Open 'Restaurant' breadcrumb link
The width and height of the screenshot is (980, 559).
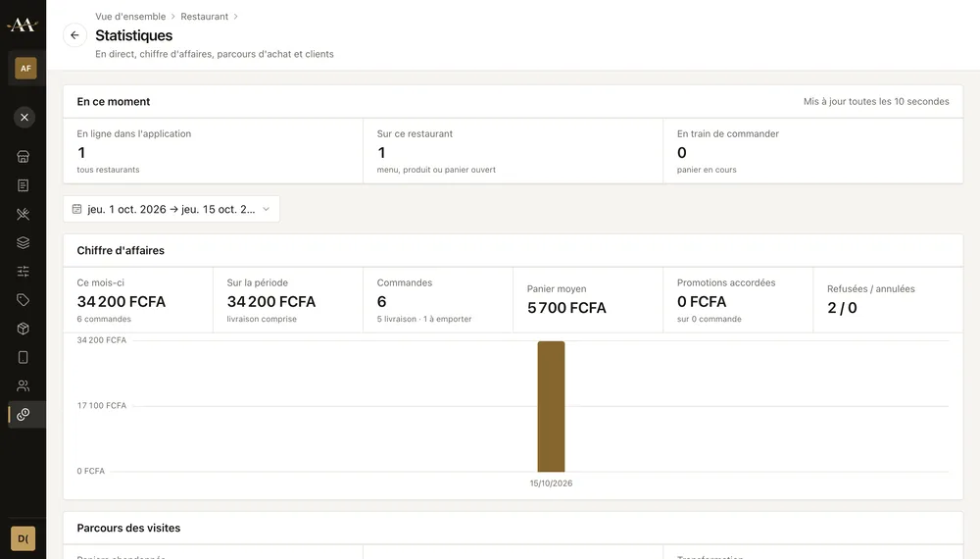coord(205,17)
